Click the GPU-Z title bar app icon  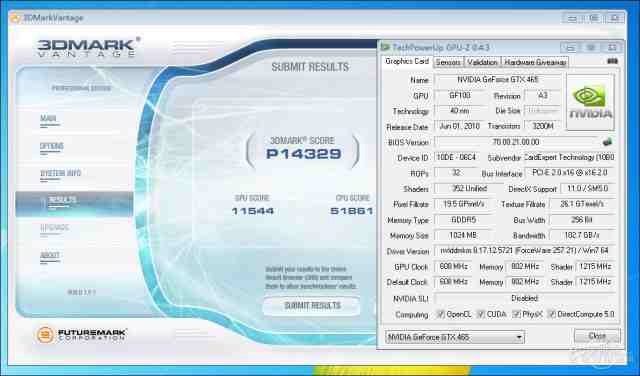pos(385,47)
